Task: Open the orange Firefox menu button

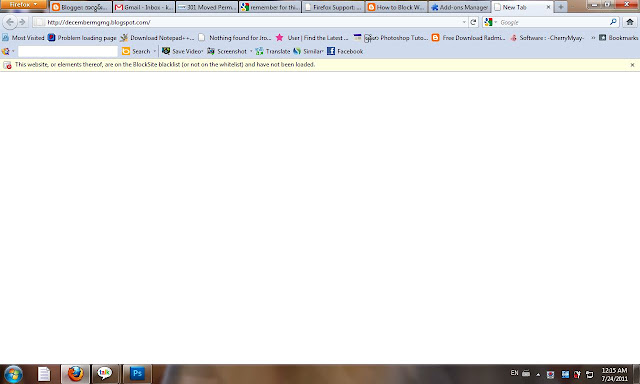Action: 22,4
